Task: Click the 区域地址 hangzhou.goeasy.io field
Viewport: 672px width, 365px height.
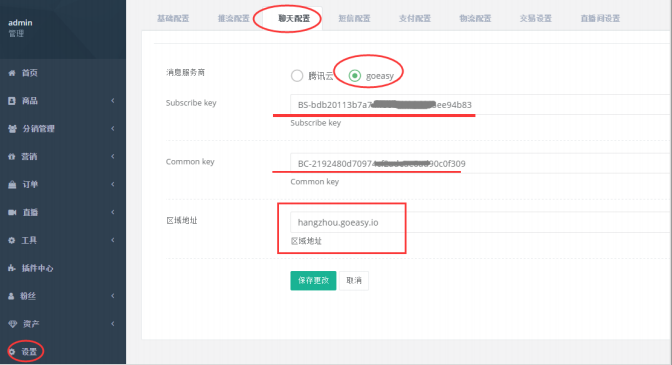Action: pyautogui.click(x=481, y=222)
